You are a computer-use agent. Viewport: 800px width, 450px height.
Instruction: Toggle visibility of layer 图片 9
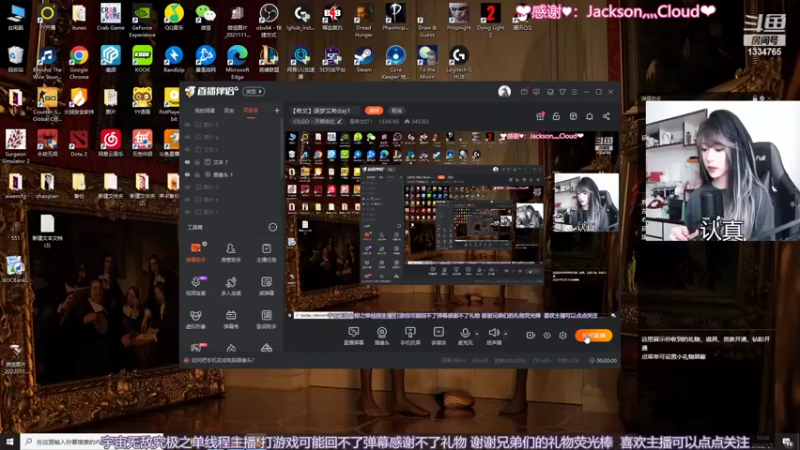[x=187, y=124]
